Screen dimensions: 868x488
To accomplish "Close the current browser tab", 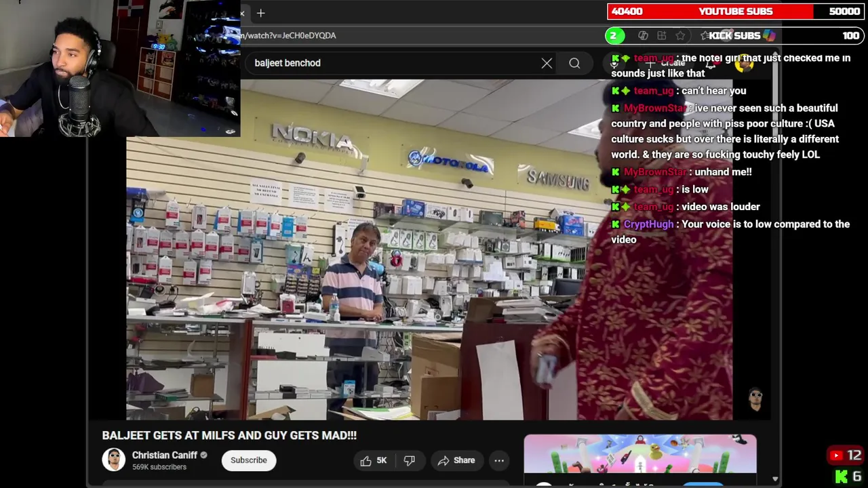I will 242,13.
